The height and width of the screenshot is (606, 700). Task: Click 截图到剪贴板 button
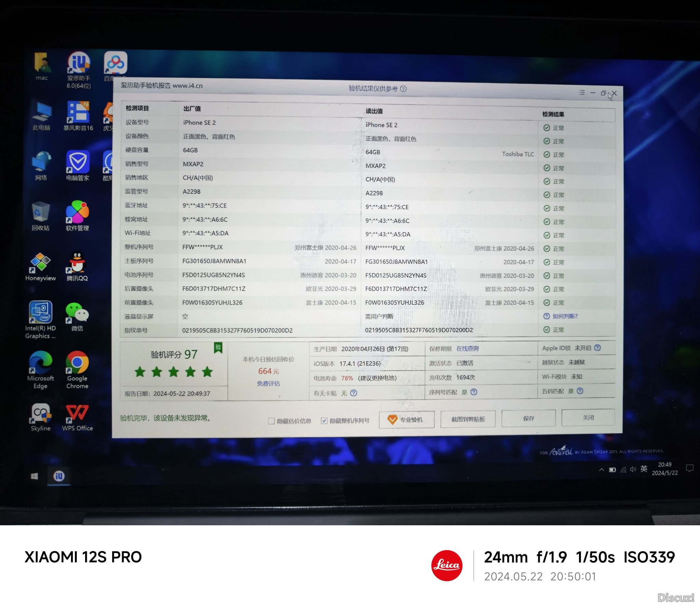pos(468,419)
